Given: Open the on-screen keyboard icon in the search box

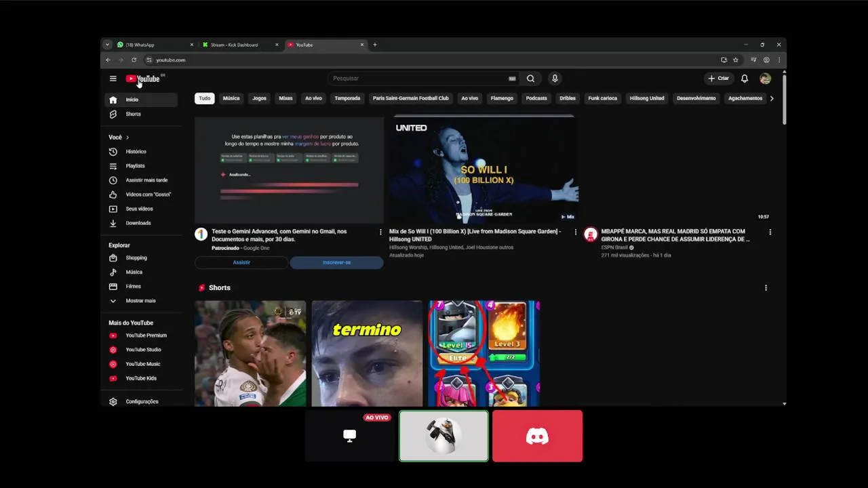Looking at the screenshot, I should click(x=512, y=79).
